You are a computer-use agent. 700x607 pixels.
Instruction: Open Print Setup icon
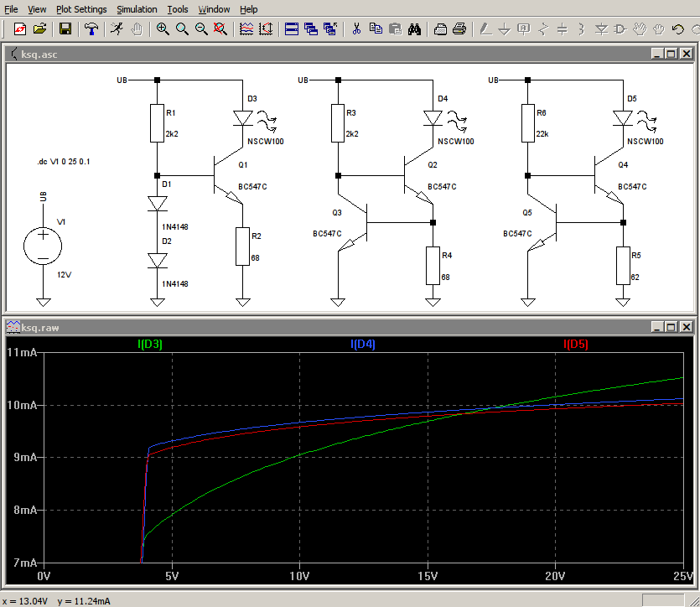tap(440, 29)
